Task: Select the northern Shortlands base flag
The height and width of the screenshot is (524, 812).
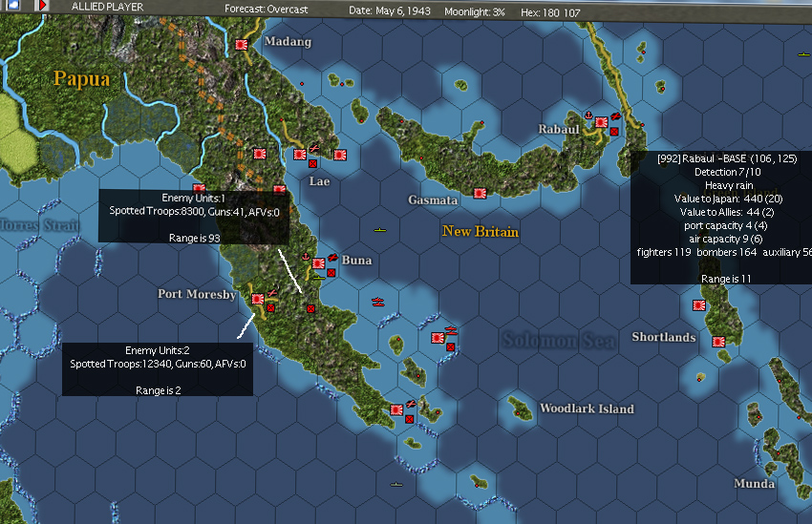Action: [699, 305]
